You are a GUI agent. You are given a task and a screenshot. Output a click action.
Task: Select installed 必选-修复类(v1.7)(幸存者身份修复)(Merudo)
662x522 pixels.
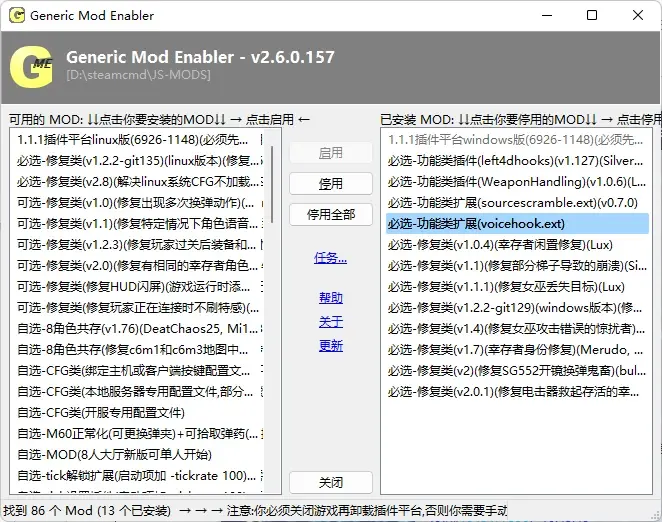click(x=517, y=350)
